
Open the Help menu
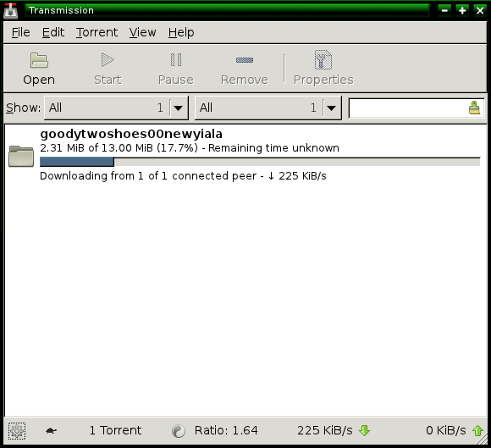pyautogui.click(x=181, y=32)
